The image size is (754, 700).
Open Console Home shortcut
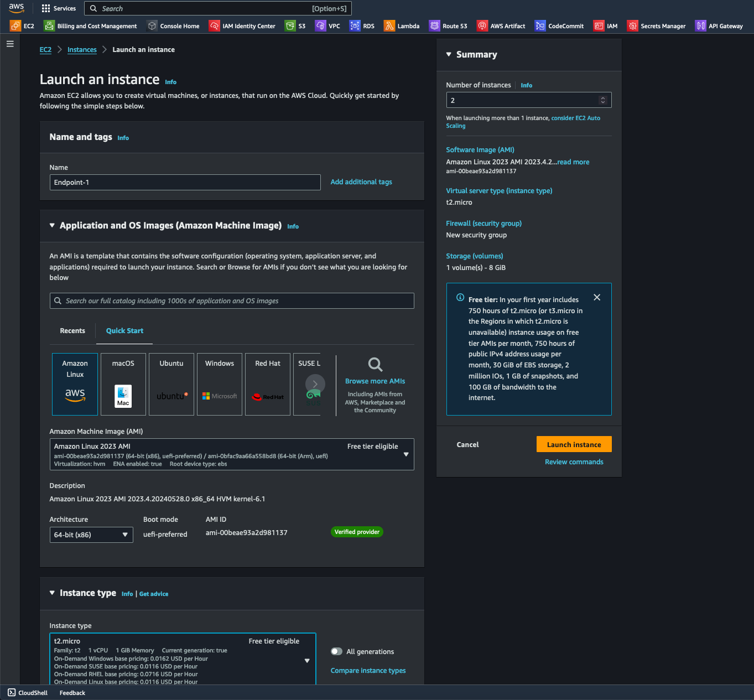[x=173, y=26]
